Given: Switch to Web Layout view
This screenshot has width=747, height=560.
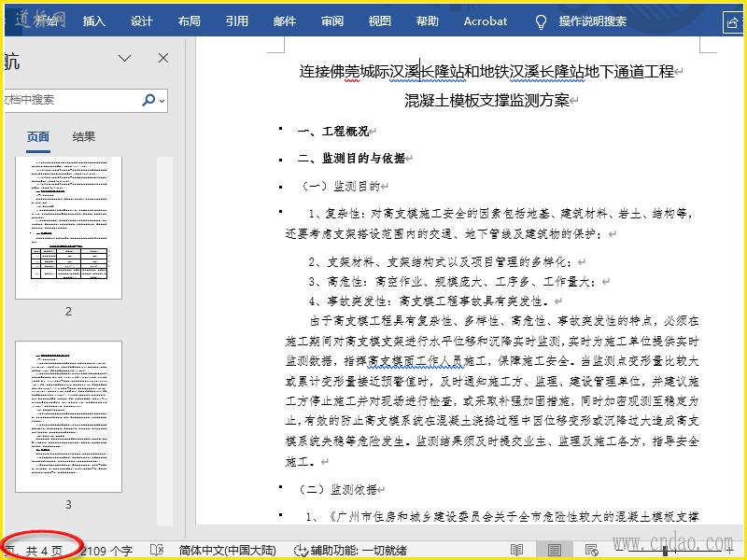Looking at the screenshot, I should click(x=591, y=550).
